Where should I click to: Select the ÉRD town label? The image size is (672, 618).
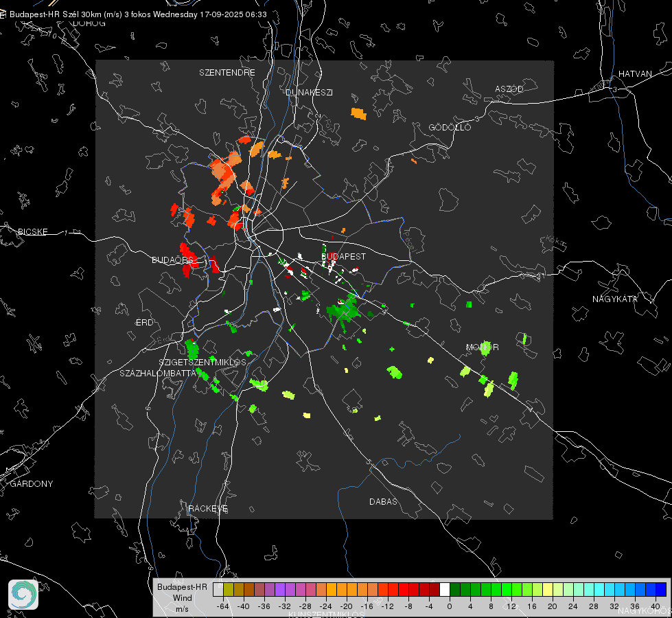tap(144, 323)
